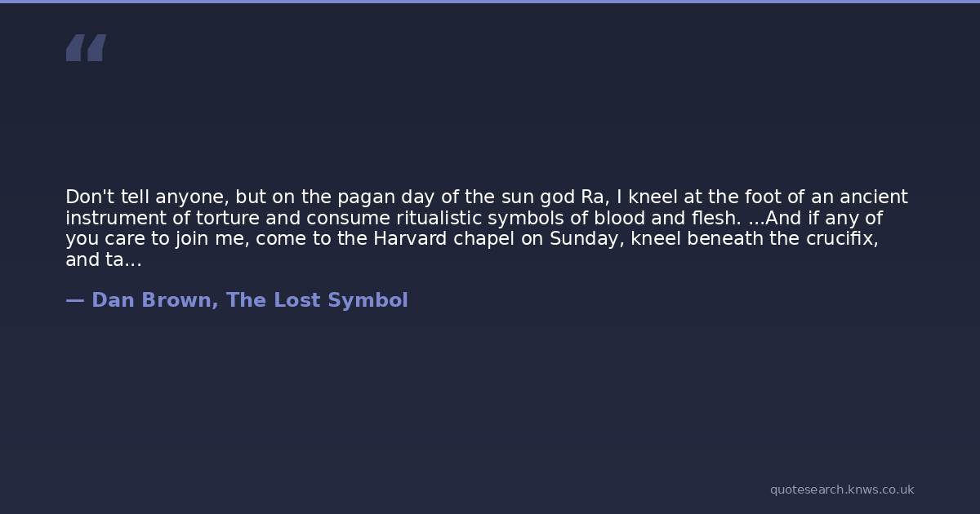This screenshot has width=980, height=514.
Task: Click the purple accent bar at top
Action: [490, 2]
